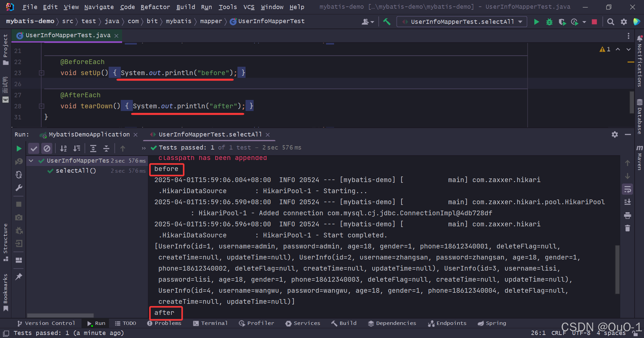Open the File menu
The height and width of the screenshot is (338, 644).
30,7
